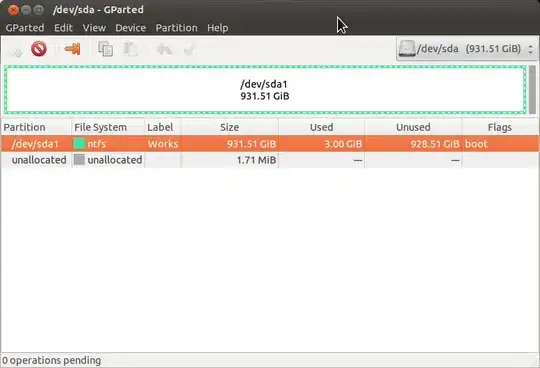This screenshot has width=540, height=368.
Task: Open the /dev/sda device selector dropdown
Action: click(x=467, y=49)
